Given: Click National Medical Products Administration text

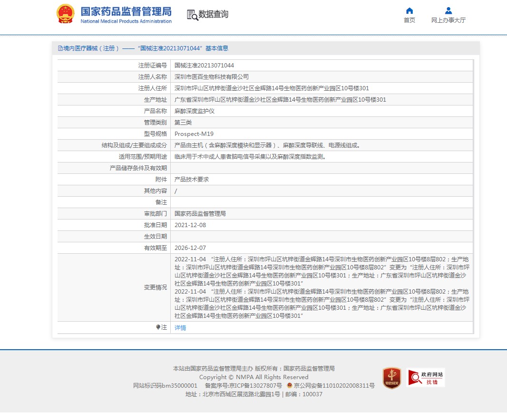Looking at the screenshot, I should [126, 21].
